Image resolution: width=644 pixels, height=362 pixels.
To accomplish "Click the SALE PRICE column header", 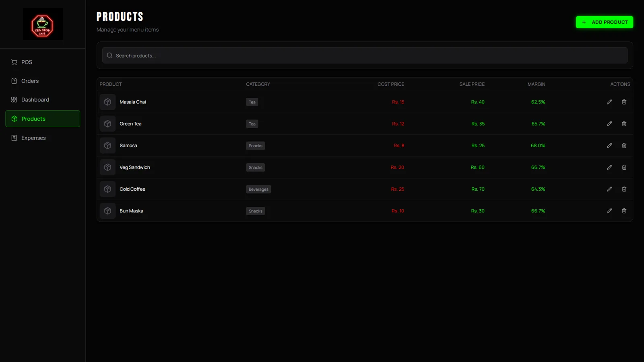I will [x=472, y=84].
